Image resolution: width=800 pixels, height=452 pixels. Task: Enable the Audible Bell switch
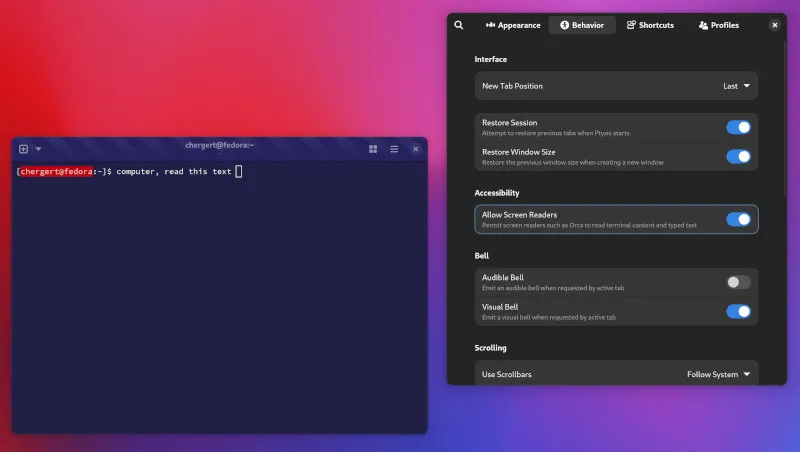(738, 282)
